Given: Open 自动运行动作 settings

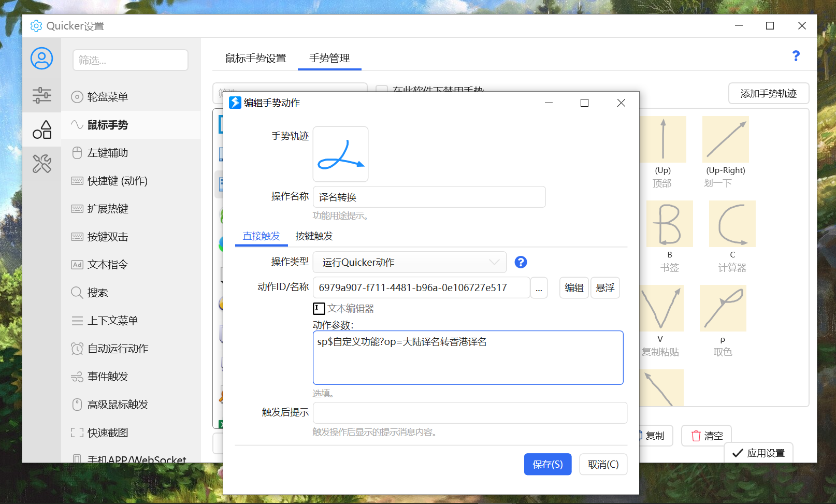Looking at the screenshot, I should [131, 349].
